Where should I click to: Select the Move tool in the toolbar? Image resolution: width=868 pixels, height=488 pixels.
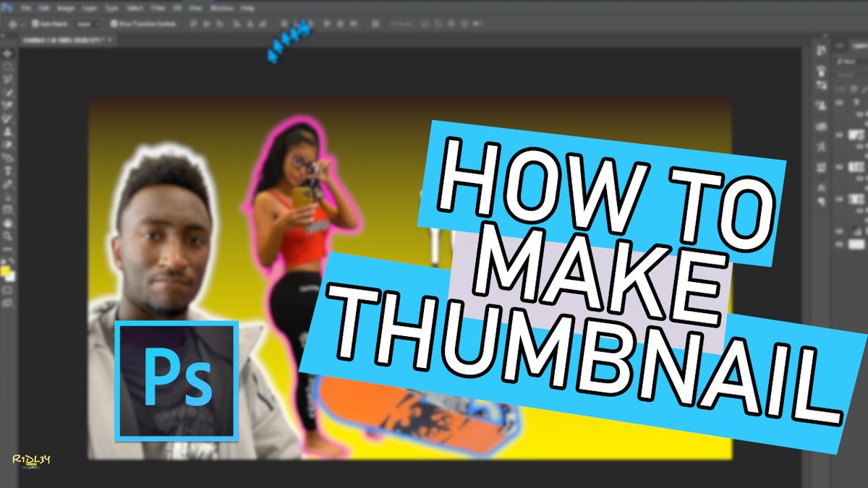[8, 52]
